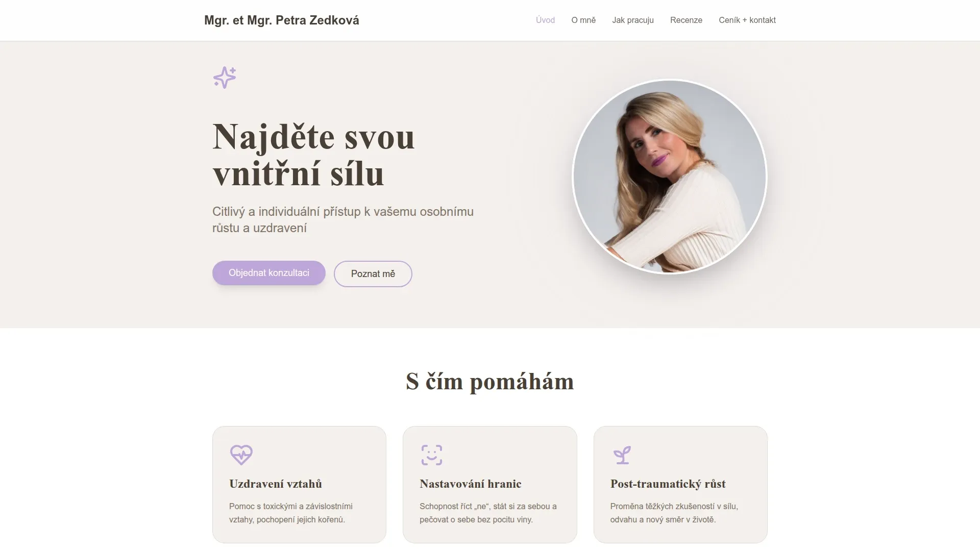Screen dimensions: 980x551
Task: Go to the O mně page
Action: tap(583, 20)
